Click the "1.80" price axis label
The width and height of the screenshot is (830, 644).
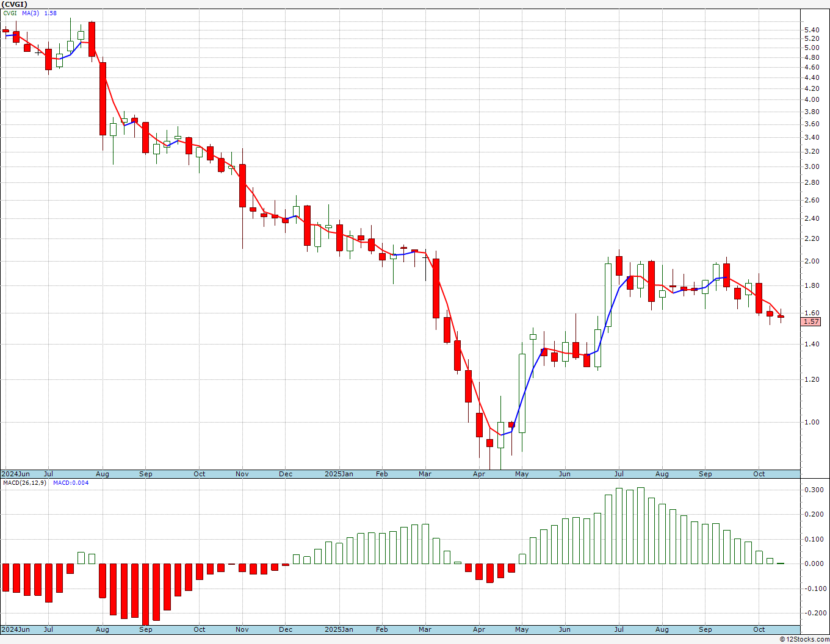tap(812, 285)
